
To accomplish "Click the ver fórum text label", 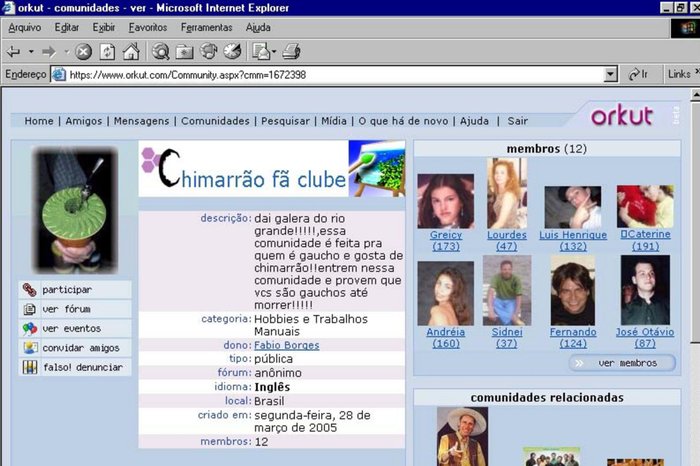I will [67, 309].
